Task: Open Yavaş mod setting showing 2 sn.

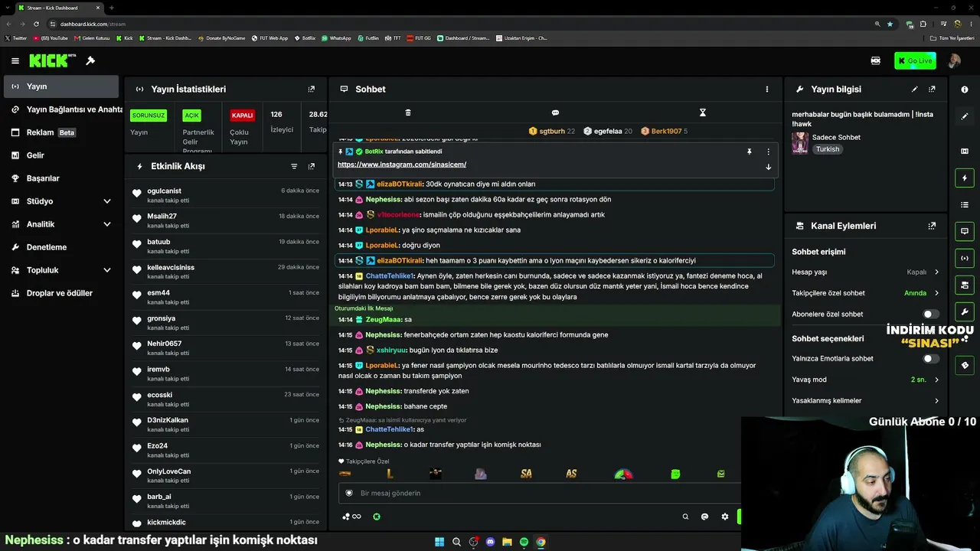Action: (866, 380)
